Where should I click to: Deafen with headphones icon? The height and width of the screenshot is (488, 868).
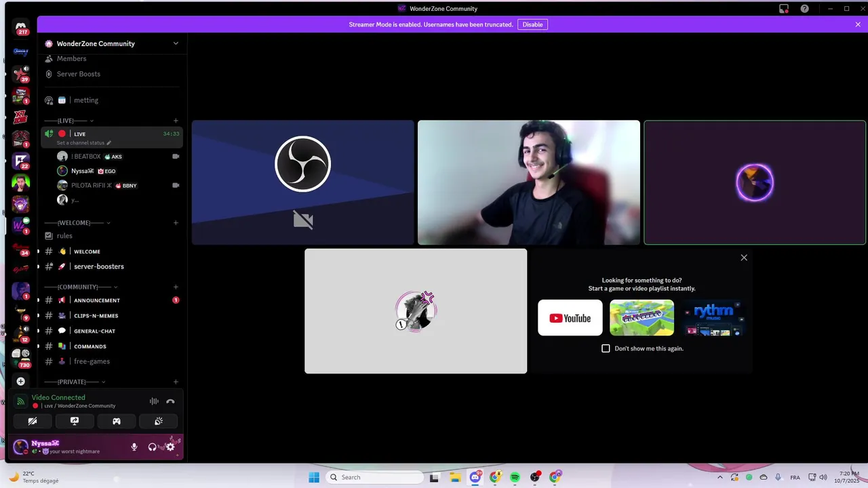coord(152,447)
